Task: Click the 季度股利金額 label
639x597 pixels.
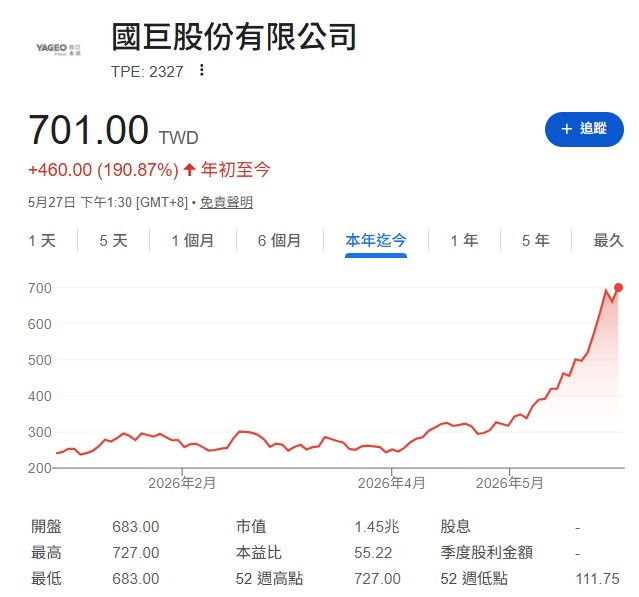Action: [486, 553]
